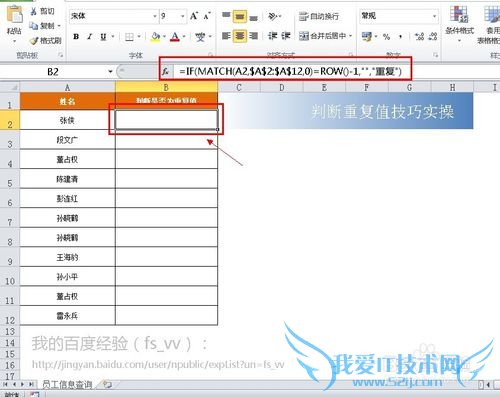Expand the fill color dropdown arrow
500x397 pixels.
coord(164,36)
